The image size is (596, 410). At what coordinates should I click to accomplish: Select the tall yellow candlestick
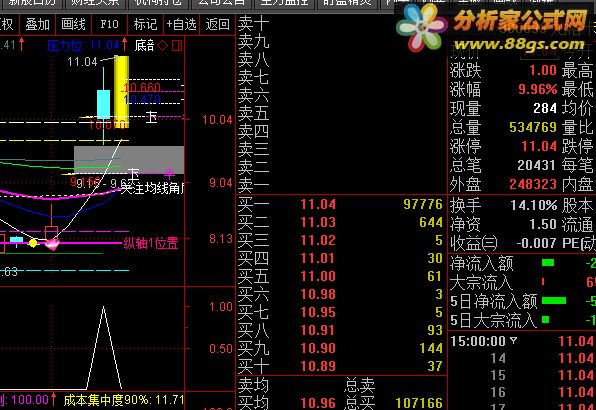point(122,92)
